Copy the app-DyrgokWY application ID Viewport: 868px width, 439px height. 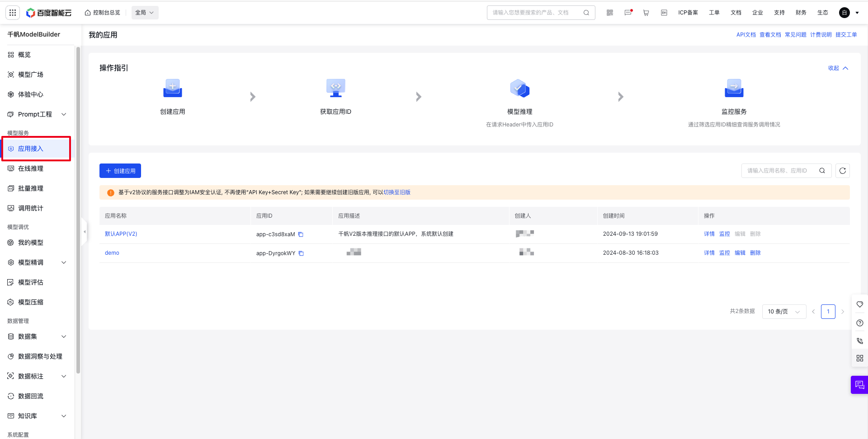click(x=301, y=253)
